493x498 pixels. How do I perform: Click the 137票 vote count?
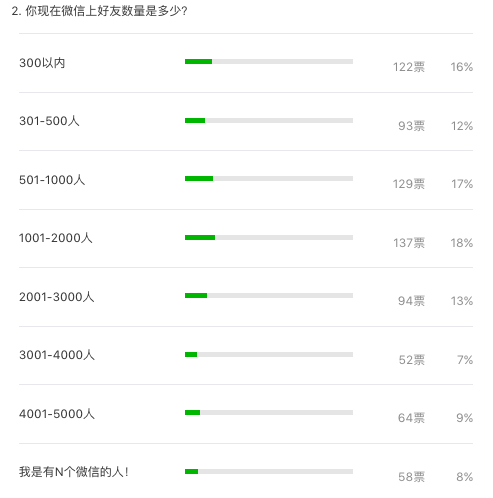(x=409, y=243)
